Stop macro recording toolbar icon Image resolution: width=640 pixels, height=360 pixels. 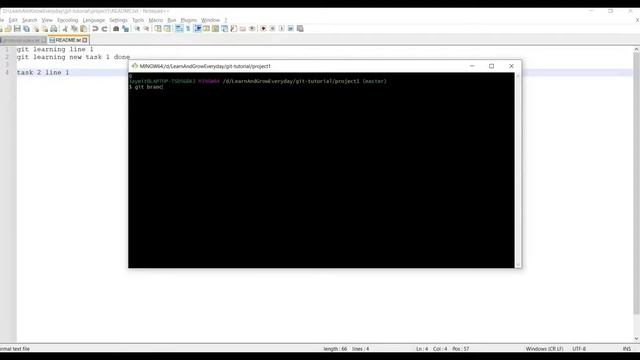(272, 29)
